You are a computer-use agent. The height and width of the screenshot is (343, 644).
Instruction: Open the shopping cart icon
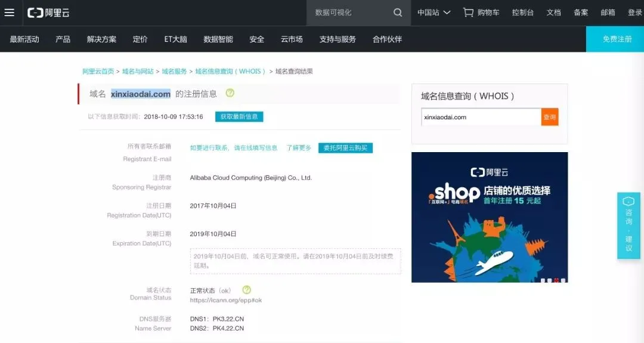pyautogui.click(x=468, y=13)
